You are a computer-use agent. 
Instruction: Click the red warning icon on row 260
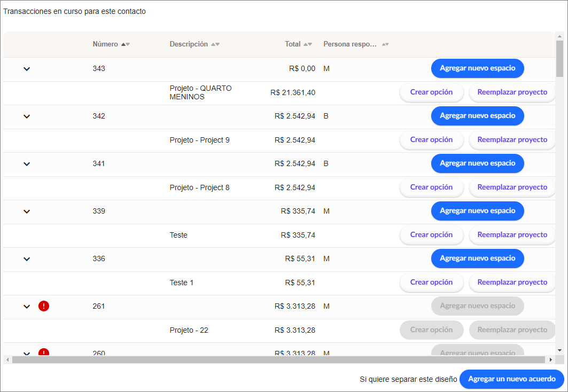pos(43,352)
